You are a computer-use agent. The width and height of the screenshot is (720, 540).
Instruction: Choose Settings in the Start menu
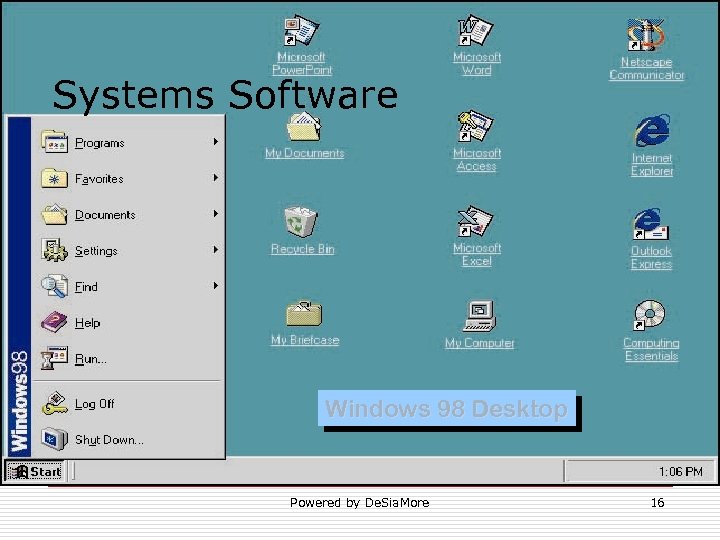coord(128,250)
